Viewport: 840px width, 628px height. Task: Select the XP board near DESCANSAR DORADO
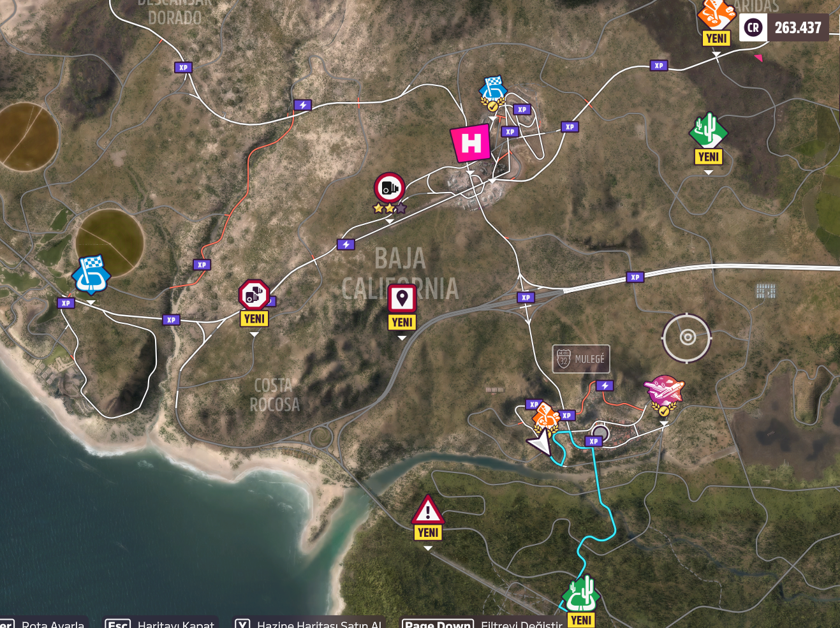click(184, 67)
